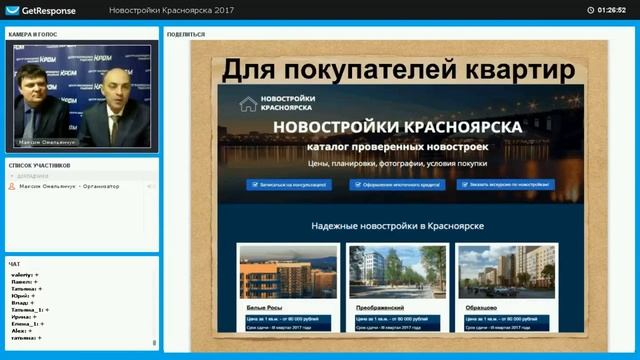
Task: Click the chat message from Влад
Action: [x=22, y=303]
